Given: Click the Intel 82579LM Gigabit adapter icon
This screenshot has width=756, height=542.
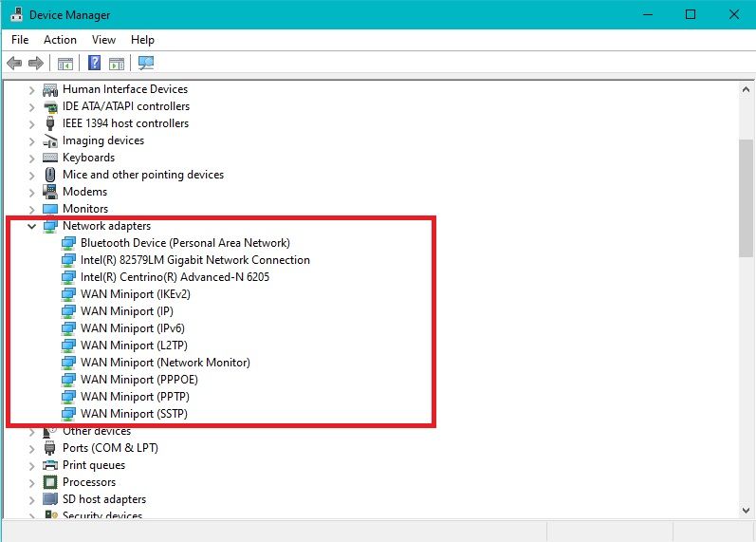Looking at the screenshot, I should pos(68,260).
